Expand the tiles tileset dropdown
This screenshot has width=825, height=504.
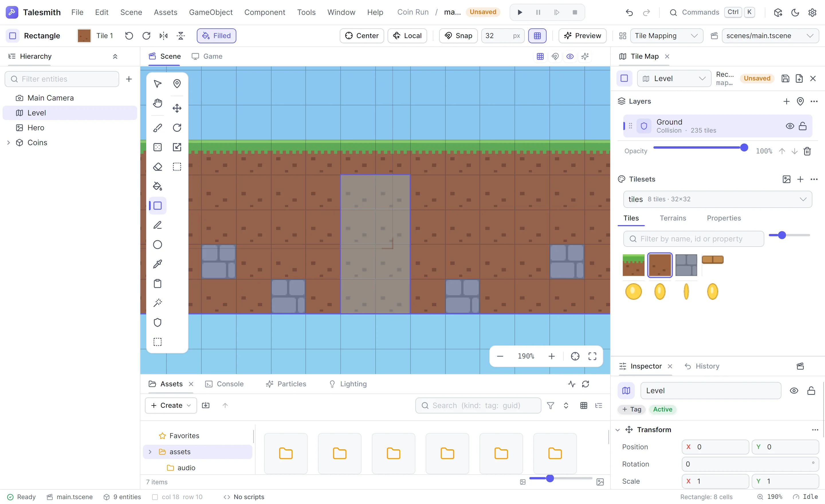718,200
